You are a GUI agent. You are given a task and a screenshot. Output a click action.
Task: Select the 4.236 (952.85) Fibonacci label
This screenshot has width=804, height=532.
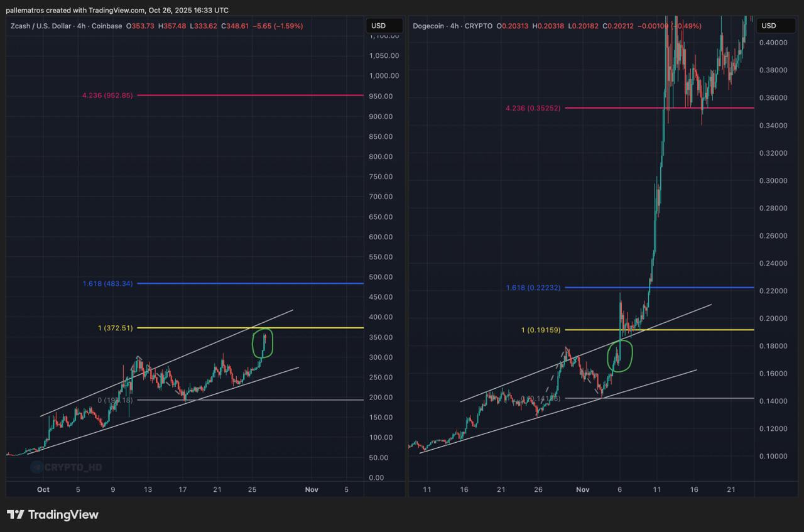(107, 95)
